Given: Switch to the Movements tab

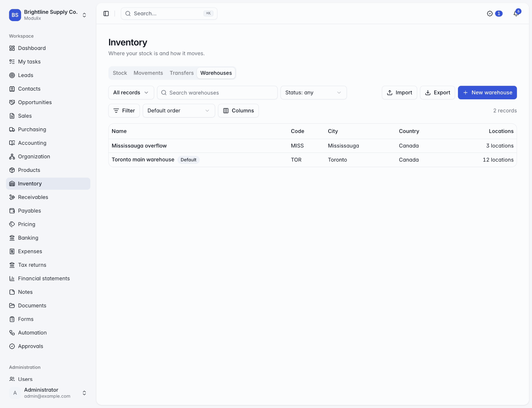Looking at the screenshot, I should (x=148, y=73).
